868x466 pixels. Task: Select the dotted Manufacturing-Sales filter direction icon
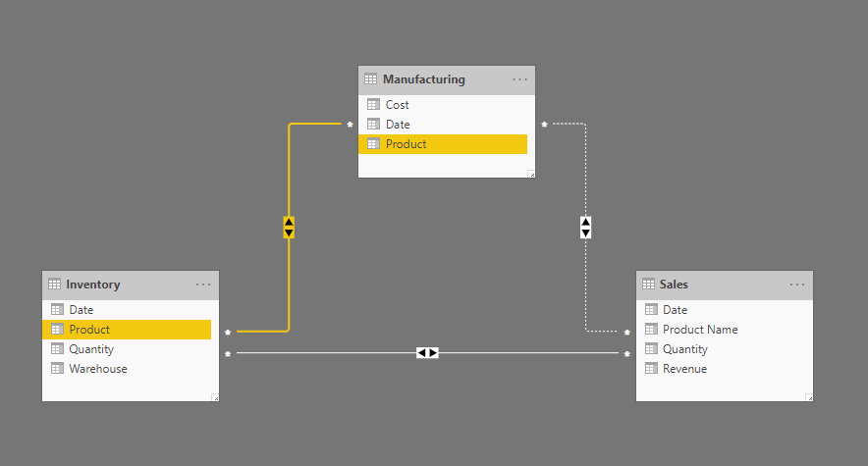pyautogui.click(x=585, y=228)
